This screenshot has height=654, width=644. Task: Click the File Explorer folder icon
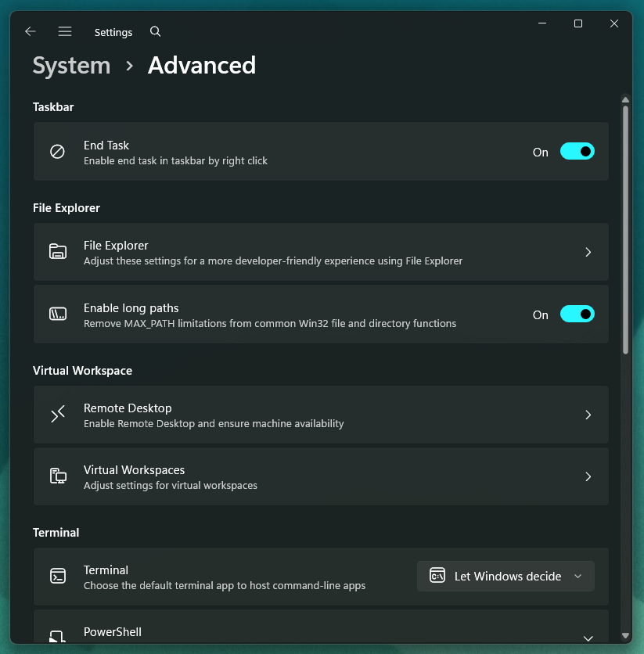[x=57, y=251]
